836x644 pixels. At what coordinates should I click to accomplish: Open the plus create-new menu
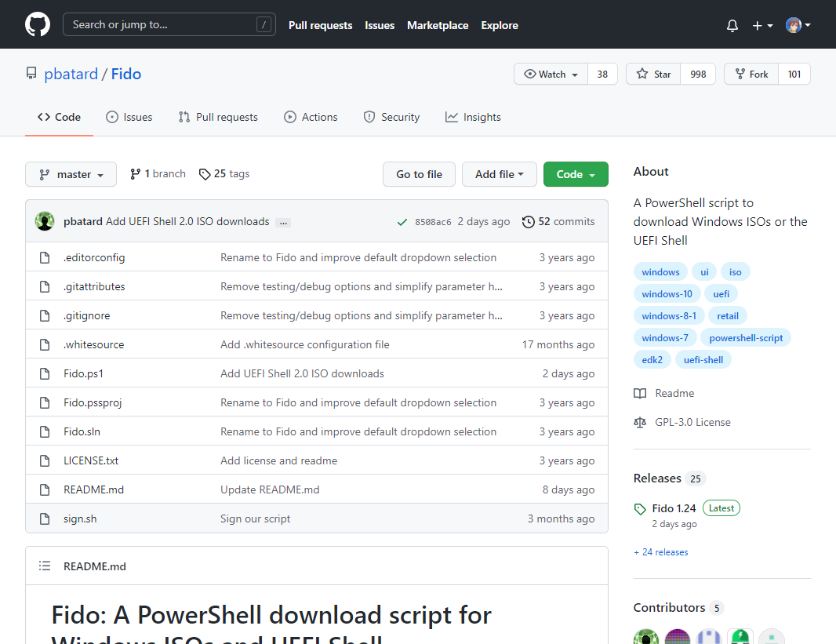point(762,25)
